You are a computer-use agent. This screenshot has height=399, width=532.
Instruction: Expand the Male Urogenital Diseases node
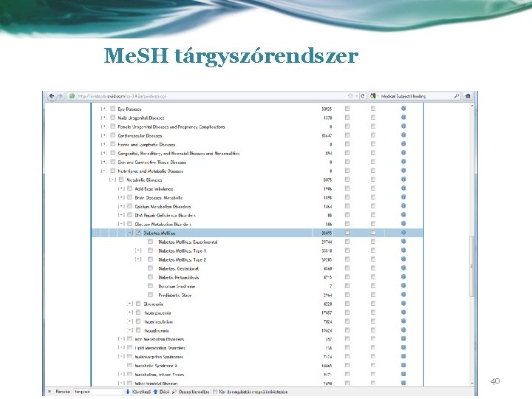104,117
